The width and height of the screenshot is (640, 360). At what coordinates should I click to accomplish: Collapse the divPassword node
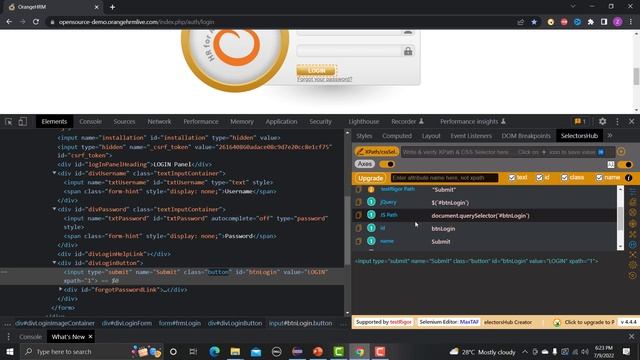tap(54, 209)
